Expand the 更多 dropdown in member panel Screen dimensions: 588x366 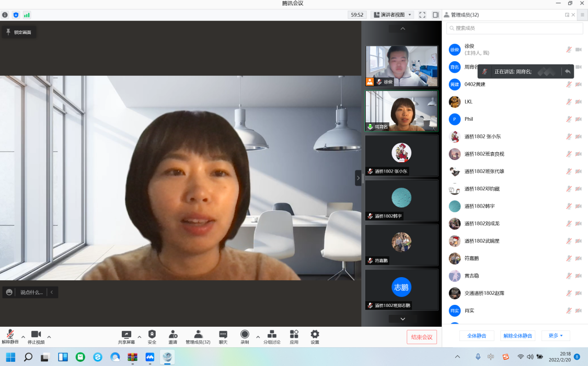556,336
